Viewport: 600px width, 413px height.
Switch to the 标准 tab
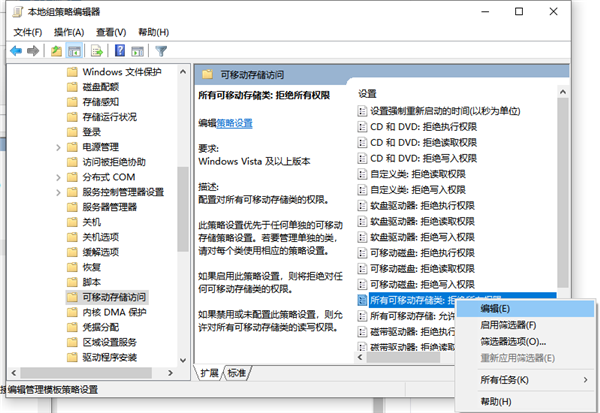coord(237,373)
